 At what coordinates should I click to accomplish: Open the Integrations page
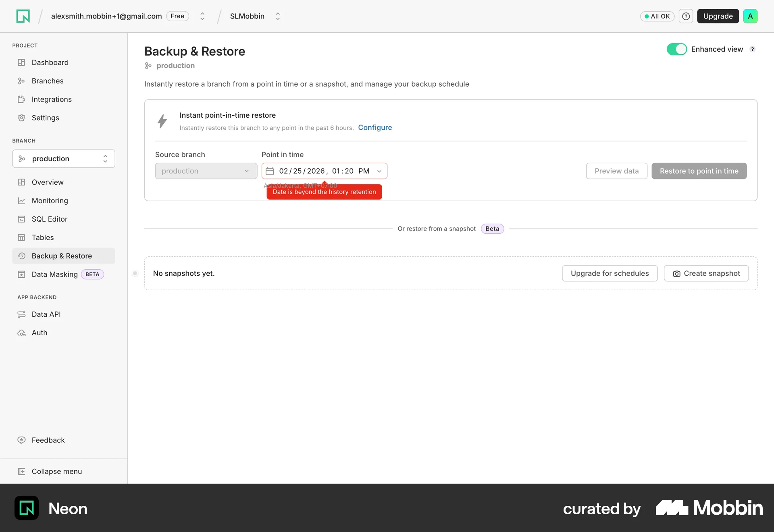(64, 99)
